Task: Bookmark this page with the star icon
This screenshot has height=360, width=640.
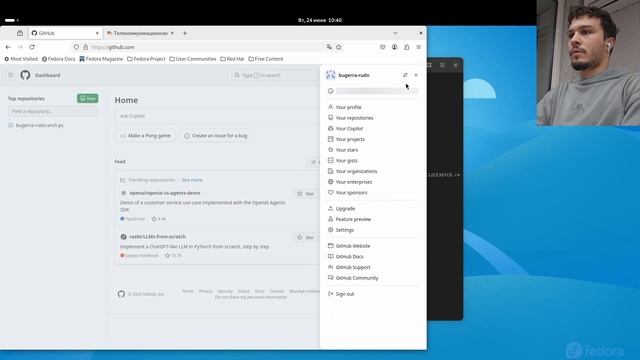Action: click(x=339, y=47)
